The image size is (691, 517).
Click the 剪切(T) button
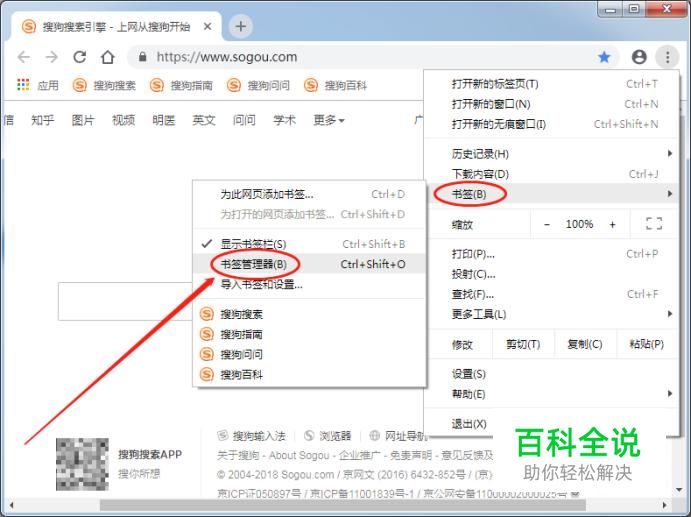[523, 344]
